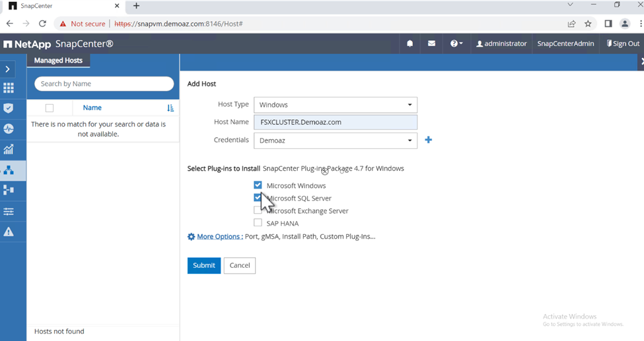Add new credential with plus icon
The width and height of the screenshot is (644, 341).
tap(428, 140)
